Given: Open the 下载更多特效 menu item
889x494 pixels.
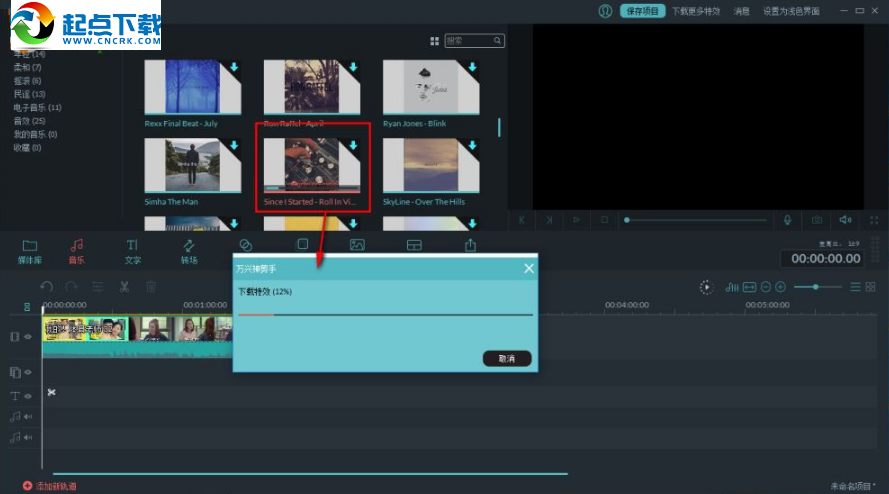Looking at the screenshot, I should (695, 11).
